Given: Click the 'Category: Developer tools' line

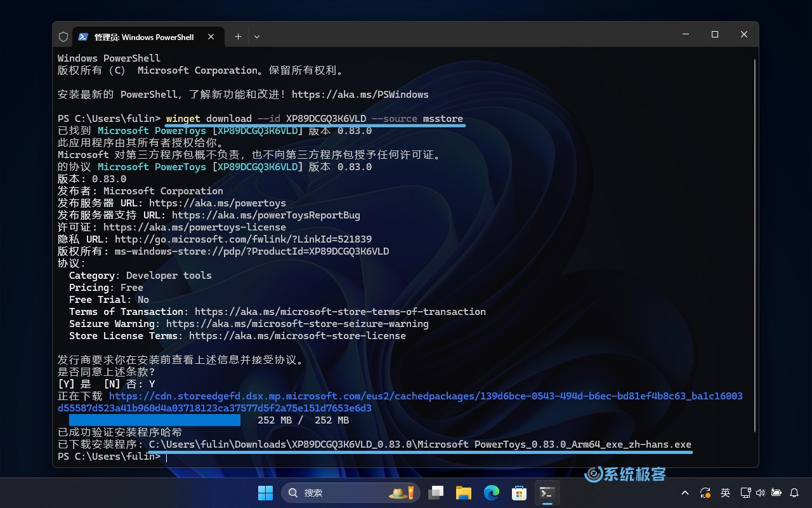Looking at the screenshot, I should pyautogui.click(x=140, y=276).
